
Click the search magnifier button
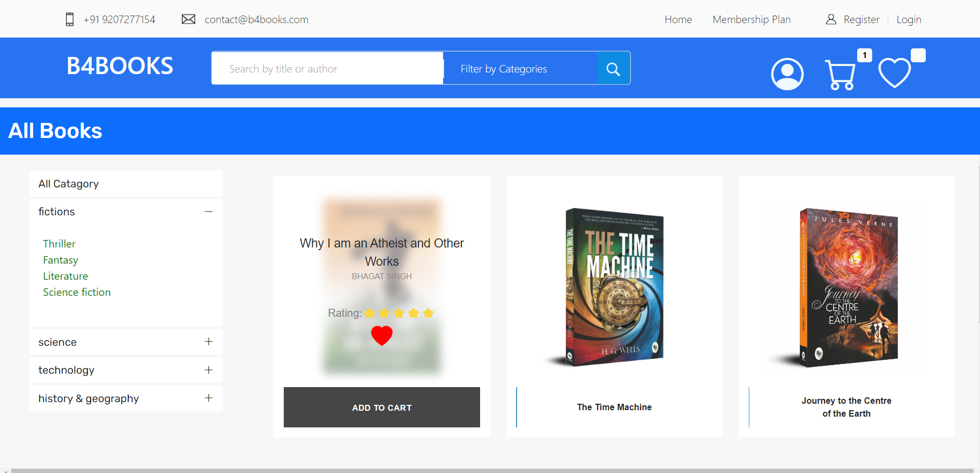[613, 68]
